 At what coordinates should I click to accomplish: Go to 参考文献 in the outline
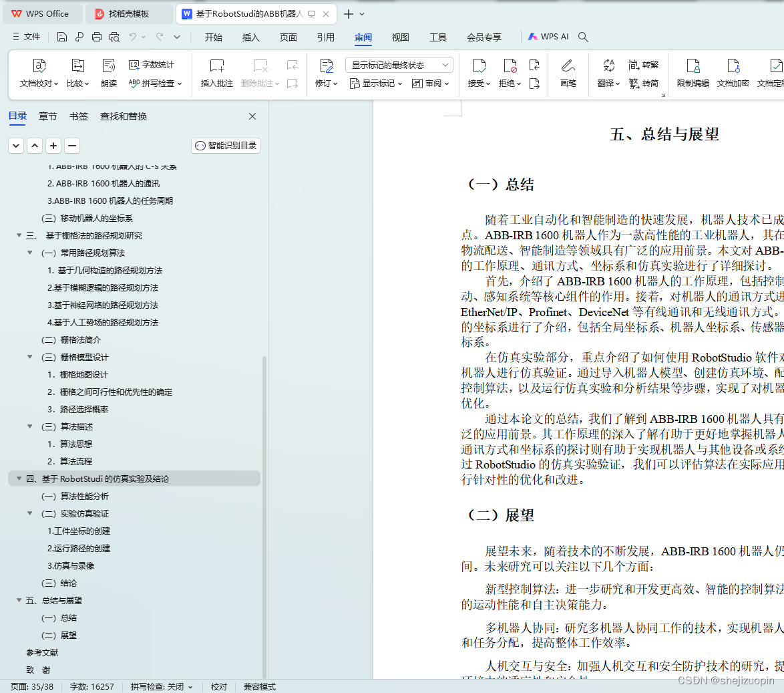pyautogui.click(x=43, y=652)
